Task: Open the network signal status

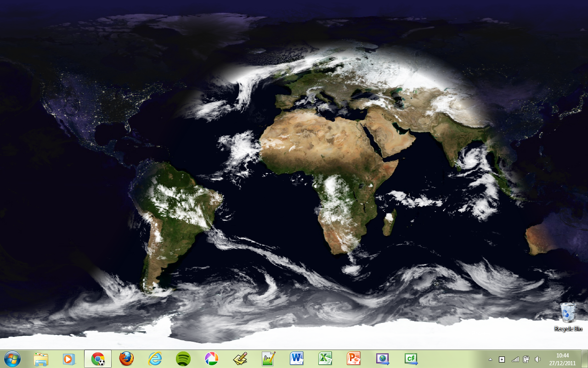Action: 515,359
